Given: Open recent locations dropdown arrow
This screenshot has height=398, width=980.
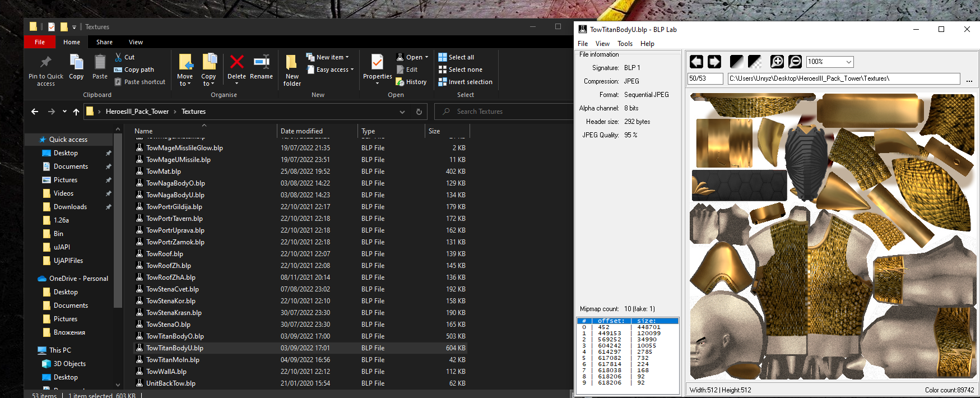Looking at the screenshot, I should [x=64, y=112].
